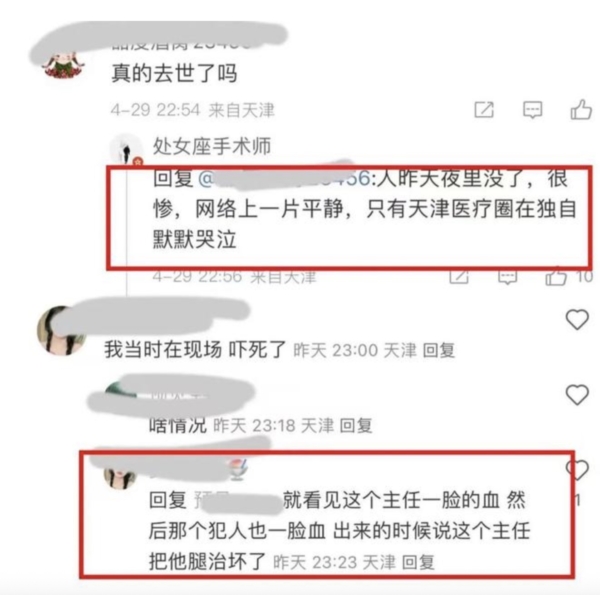Share the 真的去世了吗 comment
This screenshot has width=600, height=595.
tap(484, 110)
